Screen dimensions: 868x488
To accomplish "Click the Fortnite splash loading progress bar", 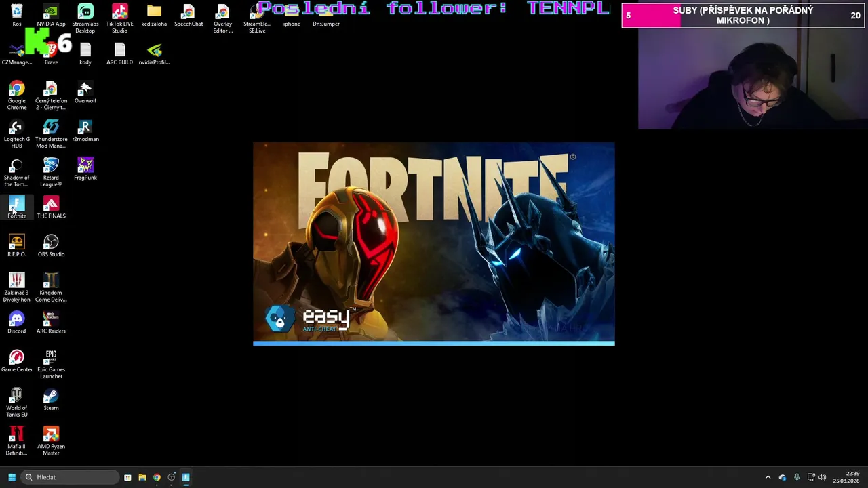I will (x=434, y=343).
